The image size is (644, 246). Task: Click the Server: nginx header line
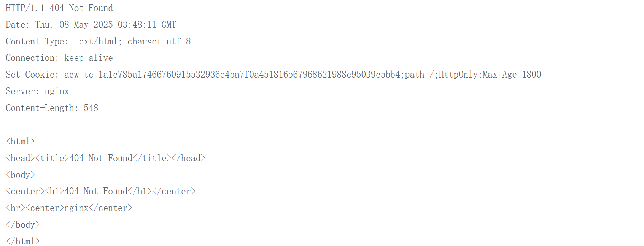click(37, 91)
